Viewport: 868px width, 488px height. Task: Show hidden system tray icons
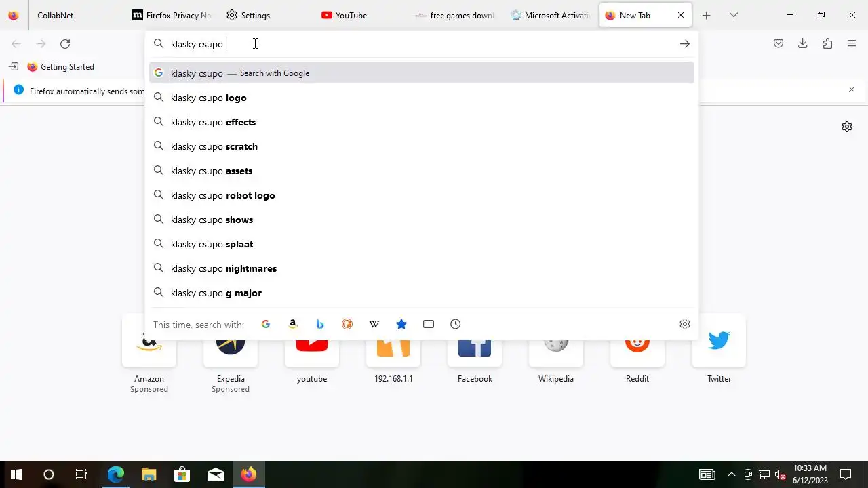click(731, 474)
